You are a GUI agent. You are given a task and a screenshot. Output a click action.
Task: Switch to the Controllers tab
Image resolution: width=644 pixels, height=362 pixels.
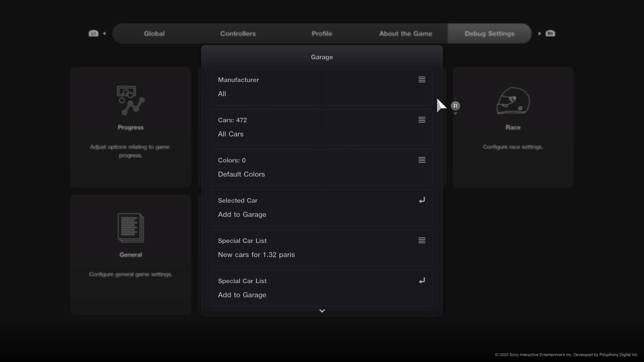click(x=238, y=34)
